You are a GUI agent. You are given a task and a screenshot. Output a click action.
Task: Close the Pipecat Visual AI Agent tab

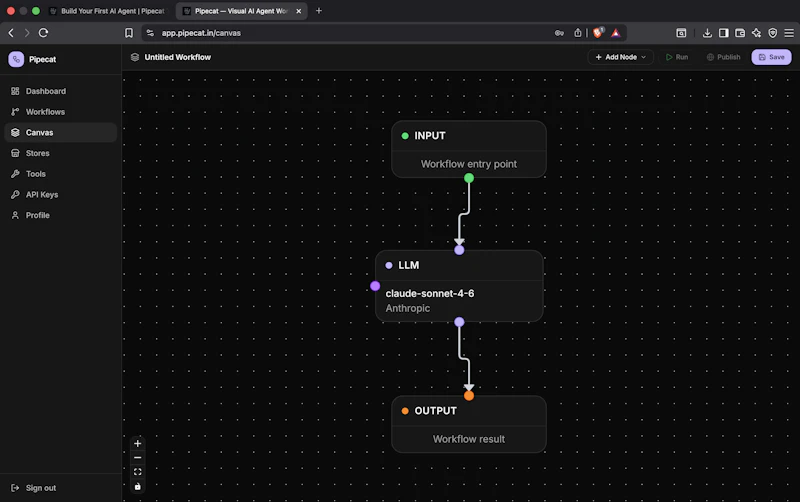pyautogui.click(x=299, y=11)
